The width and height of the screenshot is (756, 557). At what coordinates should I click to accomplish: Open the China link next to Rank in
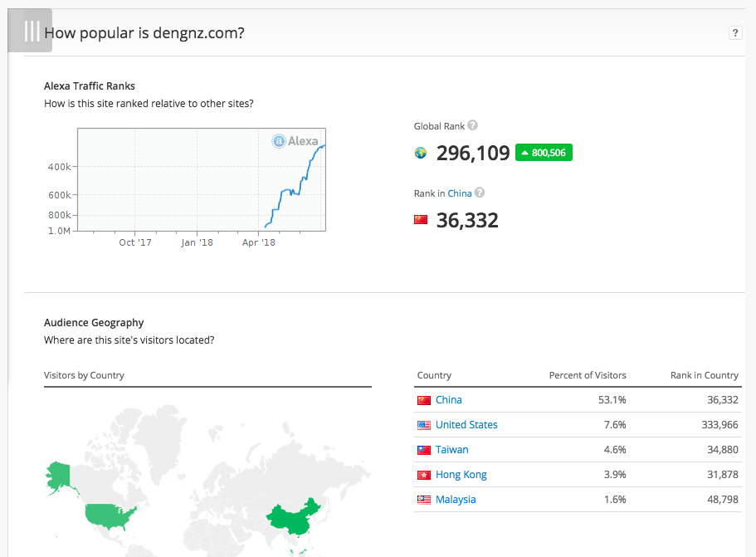click(x=460, y=193)
